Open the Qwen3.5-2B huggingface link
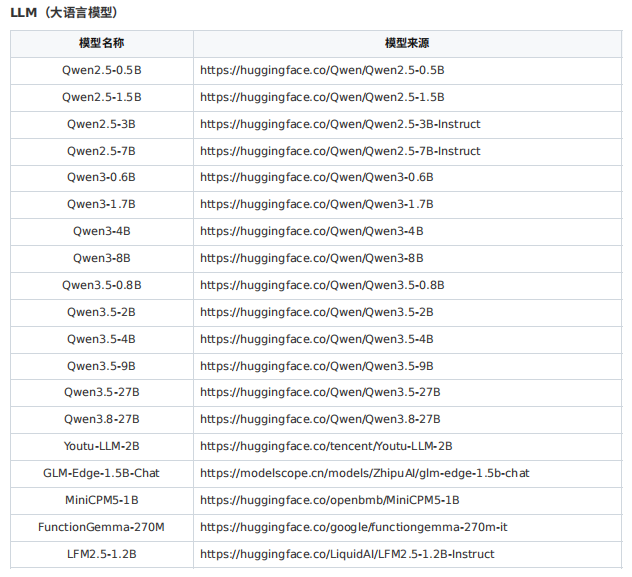This screenshot has width=632, height=577. 316,313
